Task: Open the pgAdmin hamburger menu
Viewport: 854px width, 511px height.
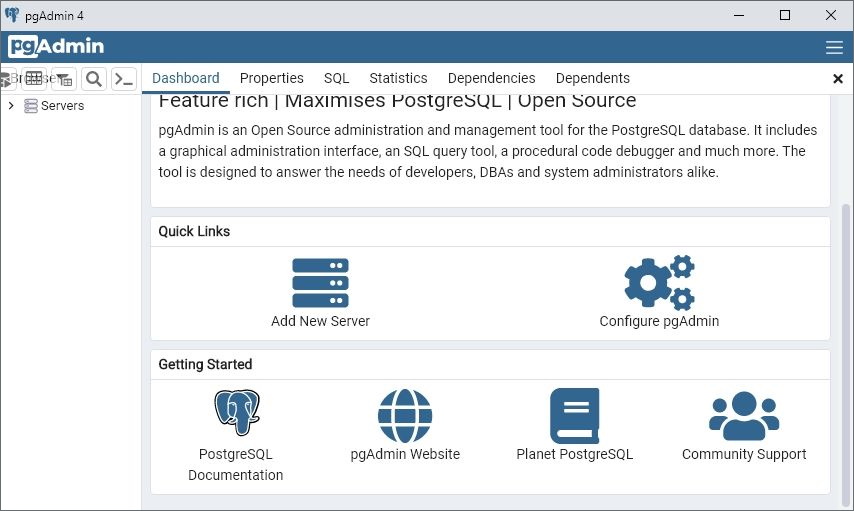Action: tap(834, 47)
